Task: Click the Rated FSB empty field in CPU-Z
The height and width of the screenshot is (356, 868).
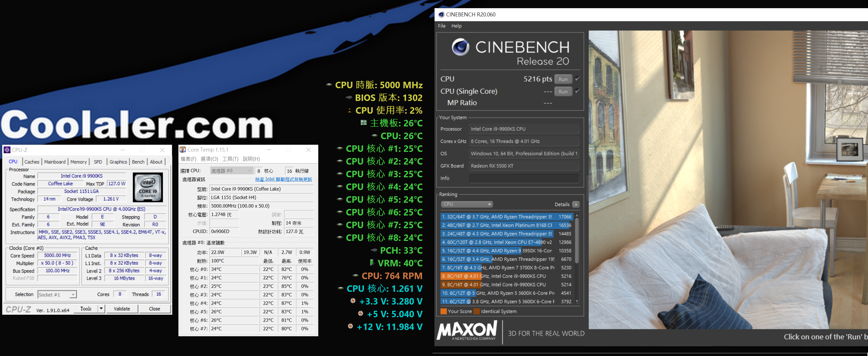Action: [57, 279]
